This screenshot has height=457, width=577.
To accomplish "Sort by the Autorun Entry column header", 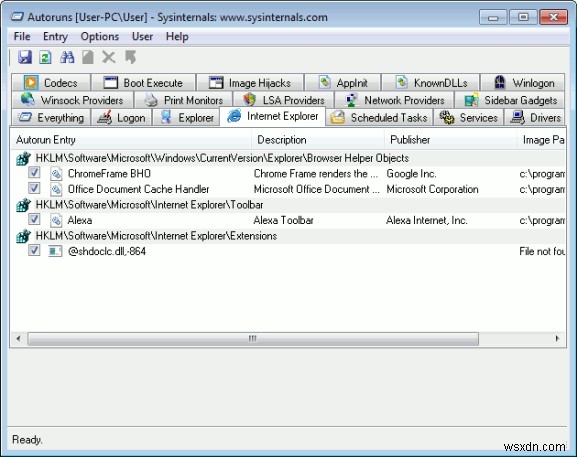I will 131,139.
